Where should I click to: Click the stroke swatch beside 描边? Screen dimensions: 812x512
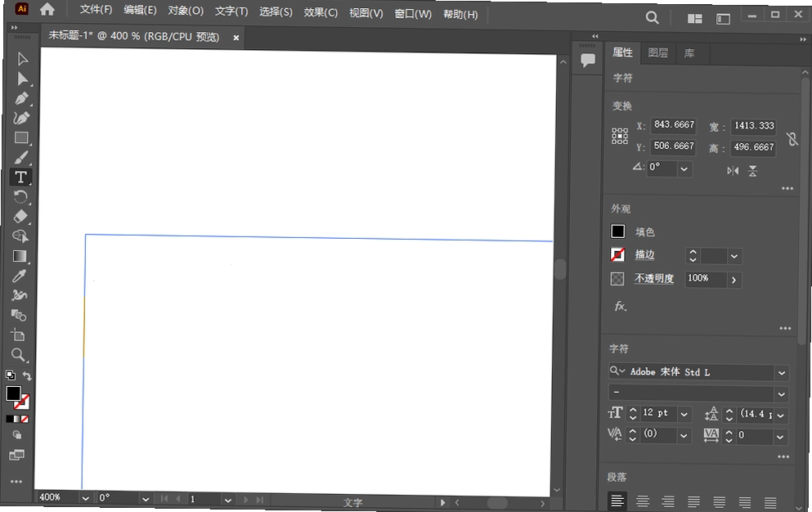click(617, 254)
